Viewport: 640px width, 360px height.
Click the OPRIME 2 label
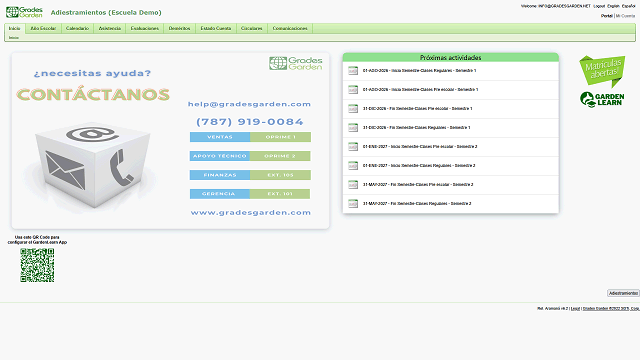pyautogui.click(x=280, y=156)
